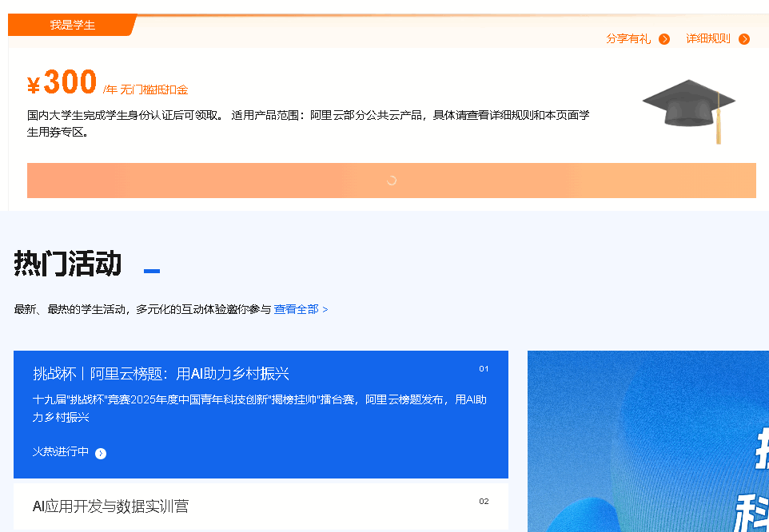Open the 分享有礼 link
This screenshot has height=532, width=769.
point(628,38)
